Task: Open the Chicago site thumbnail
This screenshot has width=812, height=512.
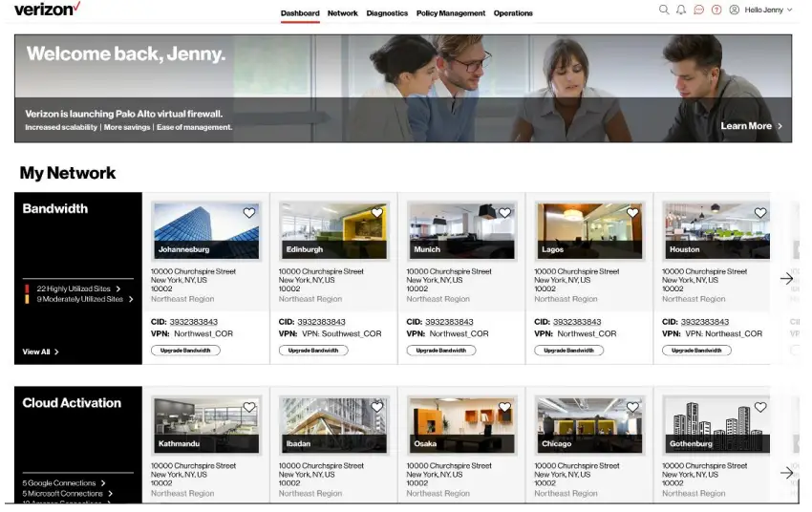Action: (x=589, y=425)
